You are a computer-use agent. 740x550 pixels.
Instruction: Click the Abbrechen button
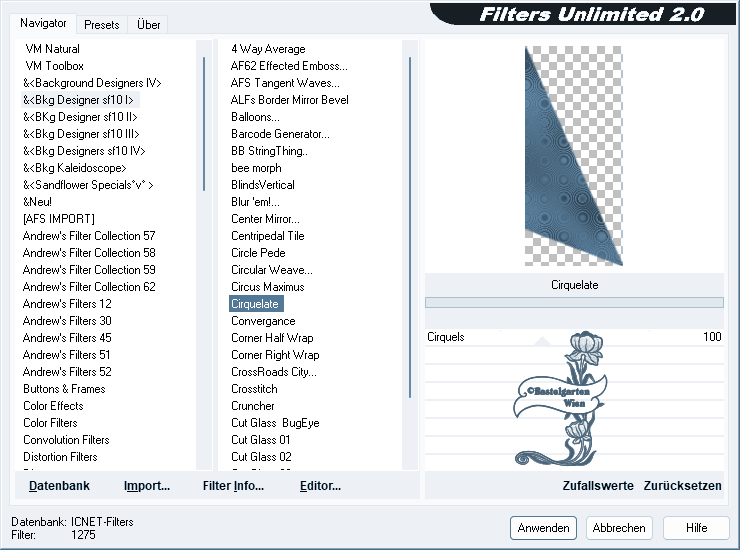click(619, 528)
